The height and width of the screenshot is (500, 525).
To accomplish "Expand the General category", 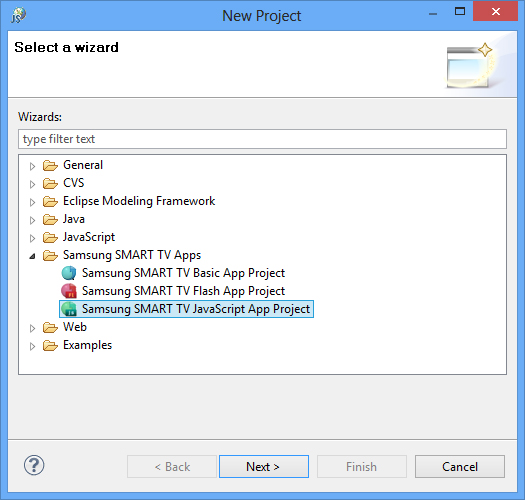I will click(x=32, y=166).
